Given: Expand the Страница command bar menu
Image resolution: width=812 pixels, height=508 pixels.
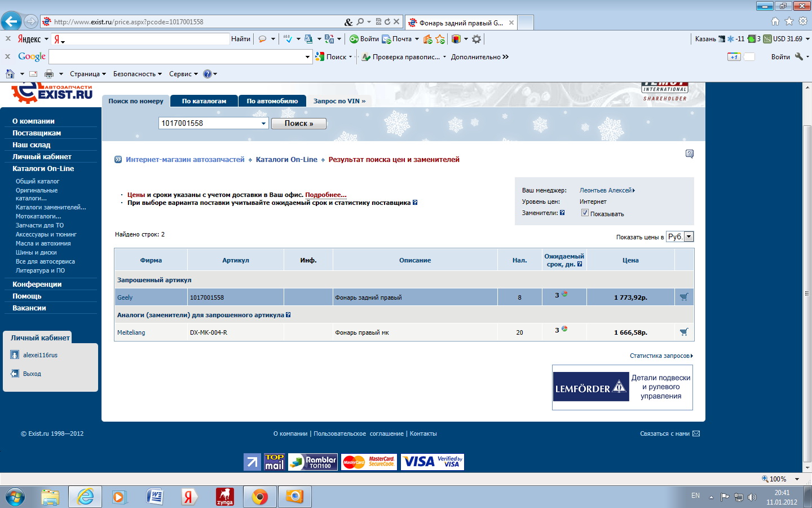Looking at the screenshot, I should 88,74.
